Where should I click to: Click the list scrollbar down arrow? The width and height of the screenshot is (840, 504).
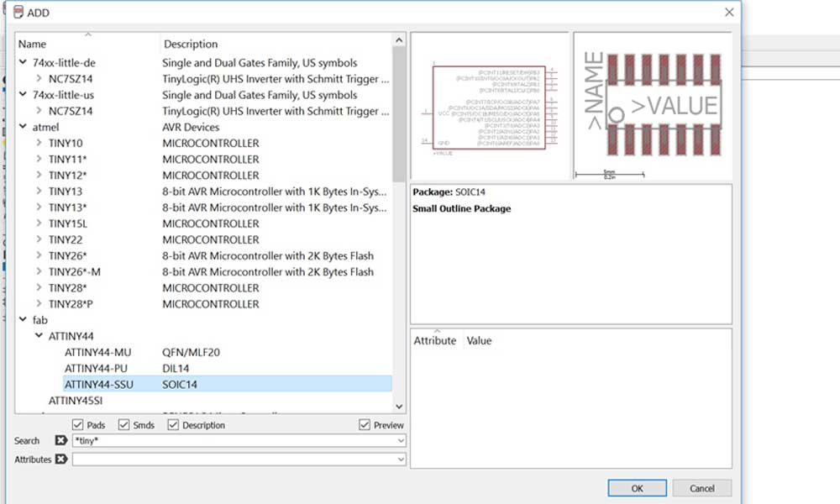(x=398, y=407)
